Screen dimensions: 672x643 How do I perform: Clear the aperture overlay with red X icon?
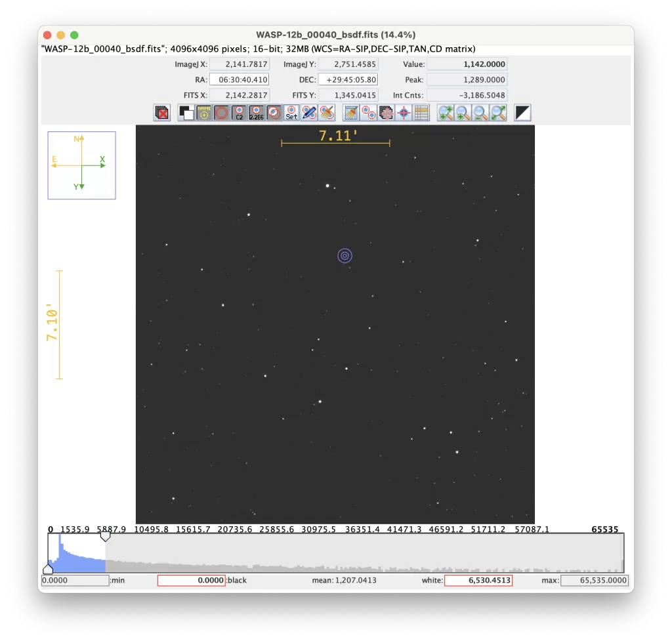click(160, 113)
